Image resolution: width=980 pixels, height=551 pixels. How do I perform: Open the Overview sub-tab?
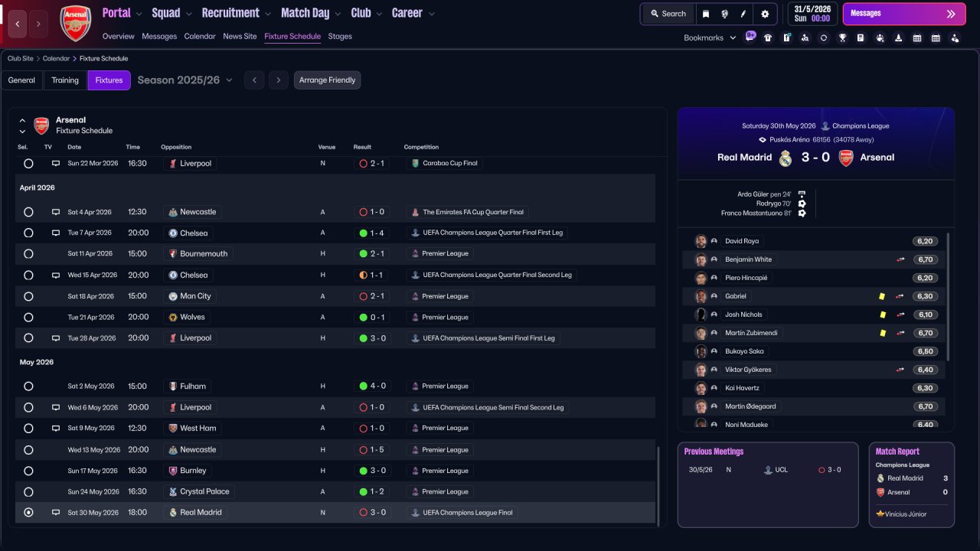118,36
